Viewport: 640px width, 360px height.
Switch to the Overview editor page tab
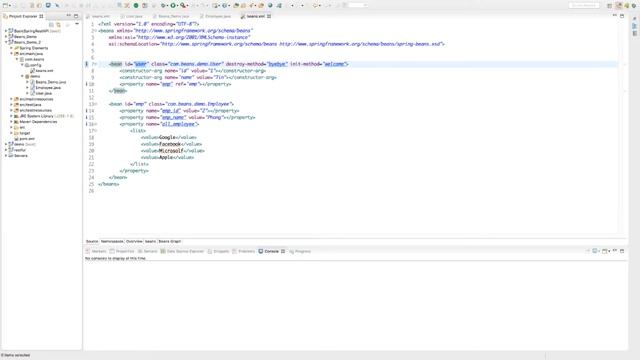point(134,242)
